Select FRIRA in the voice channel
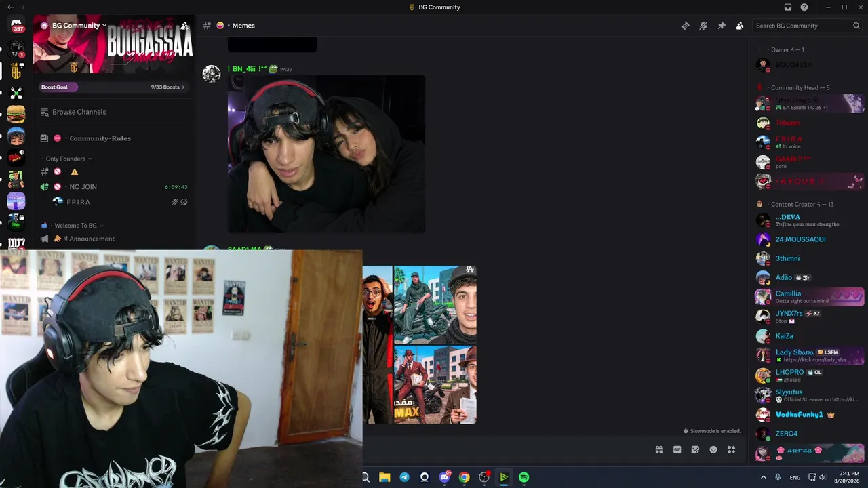Screen dimensions: 868x488 point(119,202)
